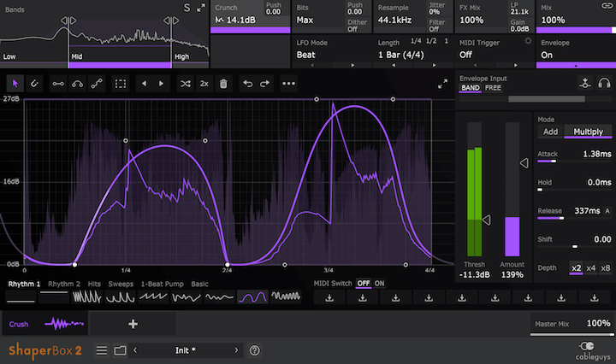Select the straight line segment tool
The width and height of the screenshot is (616, 364).
coord(58,84)
